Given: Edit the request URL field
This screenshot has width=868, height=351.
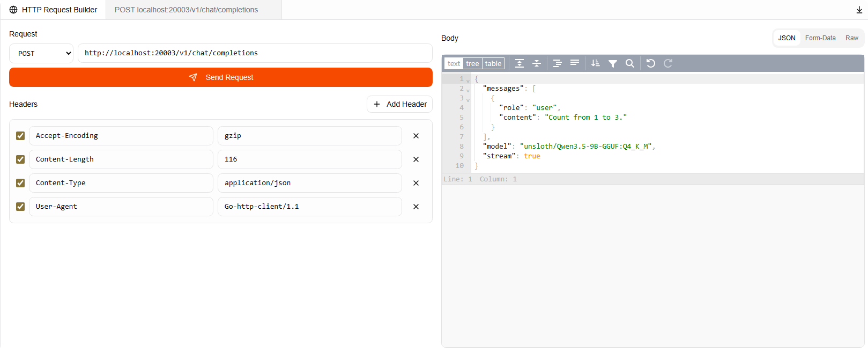Looking at the screenshot, I should point(255,53).
